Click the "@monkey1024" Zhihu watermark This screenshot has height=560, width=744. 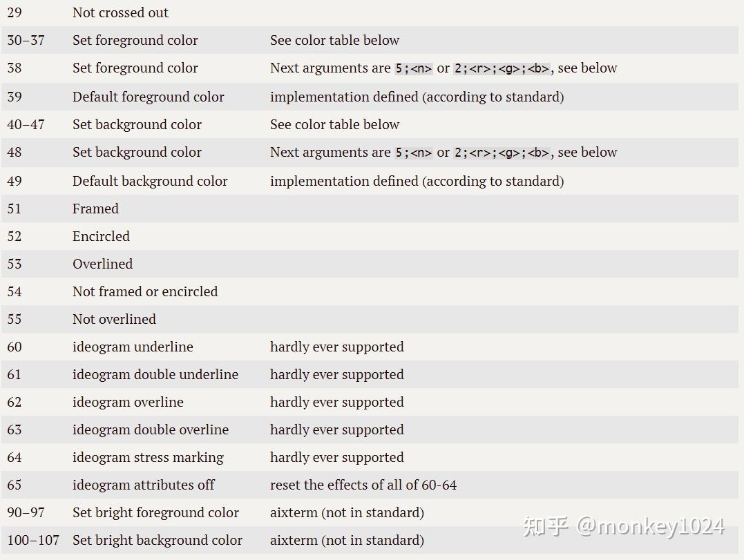point(649,527)
